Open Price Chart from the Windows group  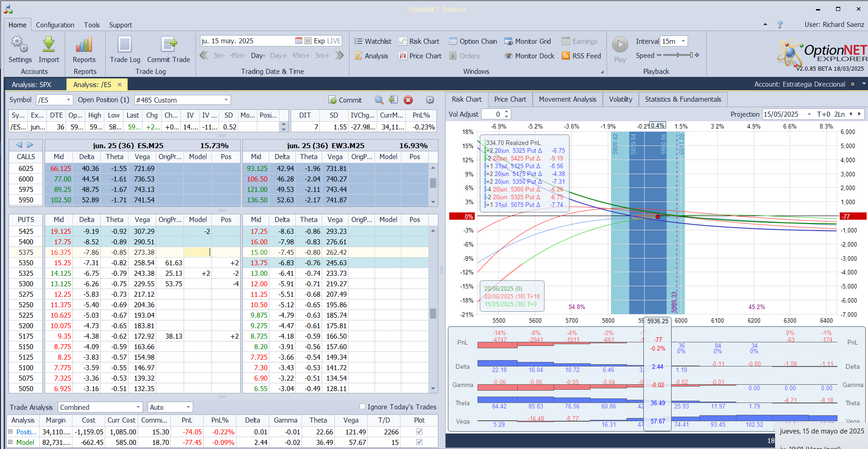tap(420, 56)
